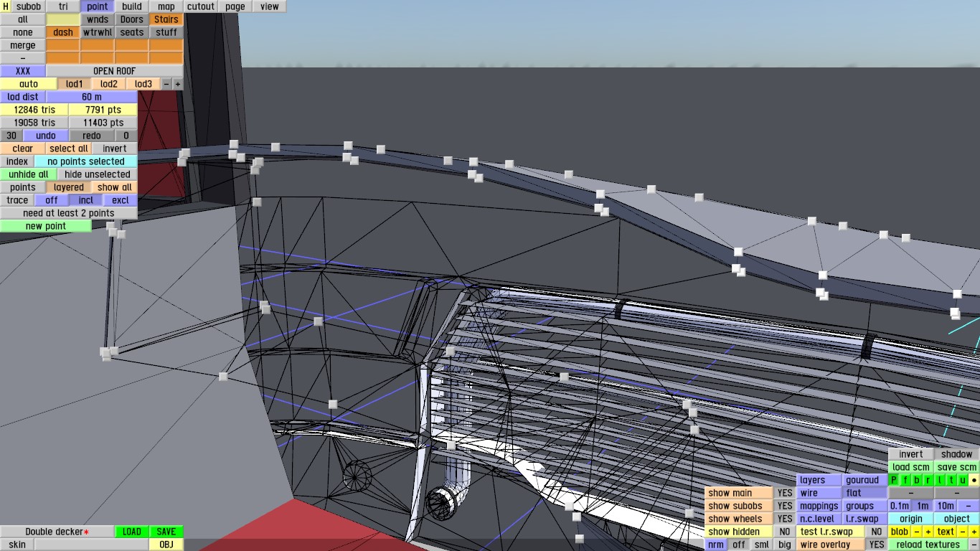Image resolution: width=980 pixels, height=551 pixels.
Task: Click invert beside 'select all'
Action: point(115,149)
